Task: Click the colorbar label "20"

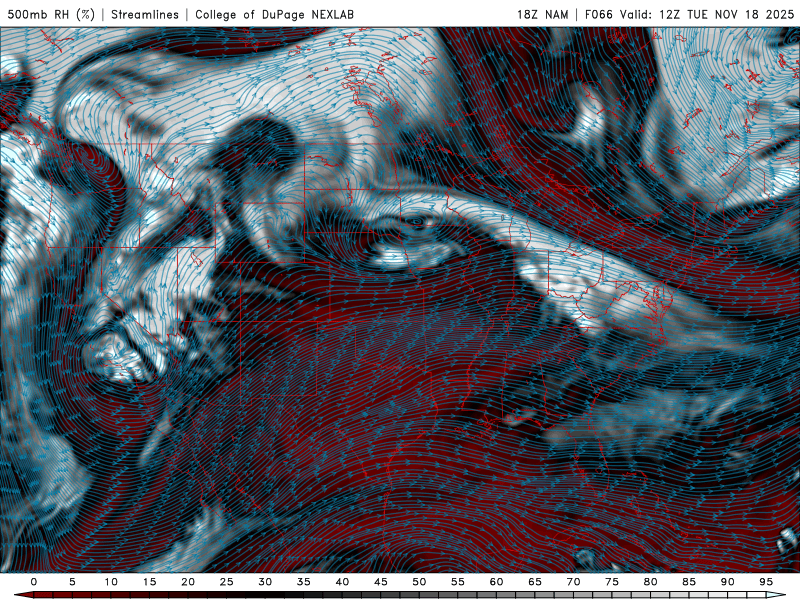Action: coord(188,582)
